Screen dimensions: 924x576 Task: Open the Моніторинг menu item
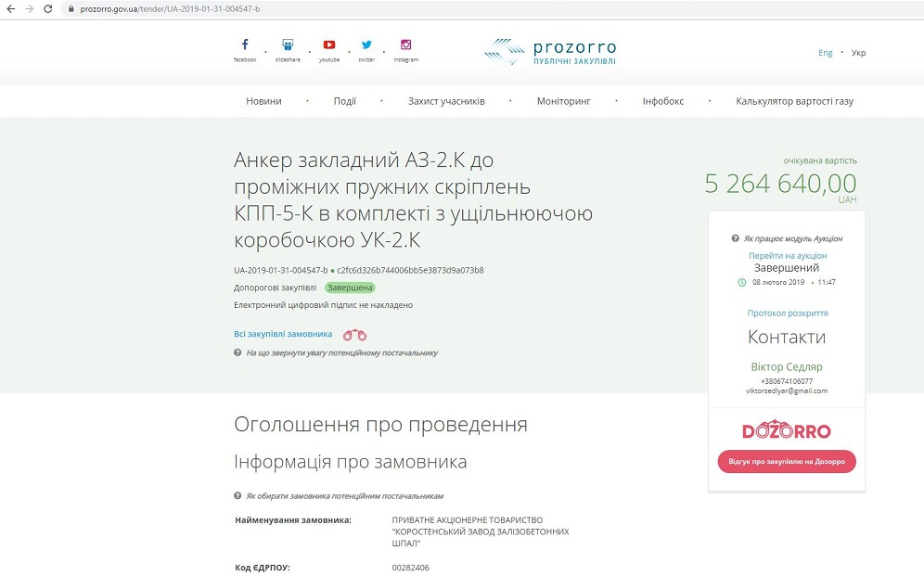[563, 101]
